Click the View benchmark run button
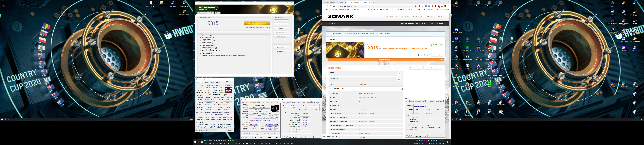The image size is (644, 145). click(x=416, y=68)
